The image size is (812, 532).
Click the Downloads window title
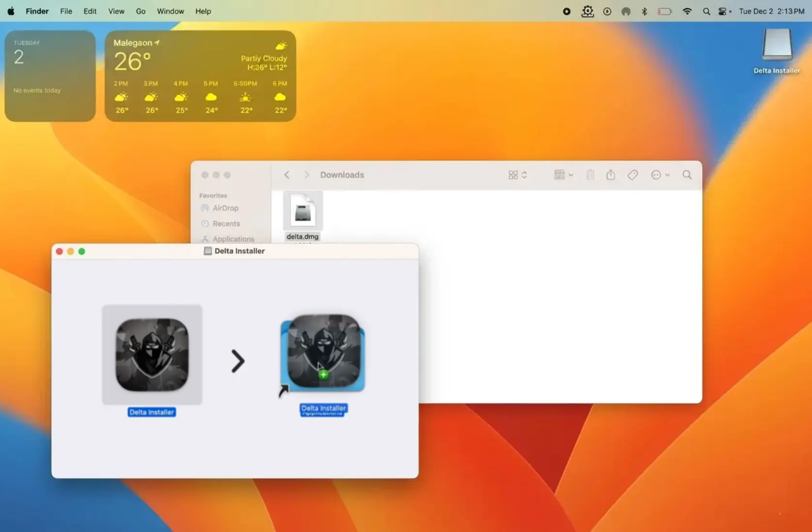[342, 175]
